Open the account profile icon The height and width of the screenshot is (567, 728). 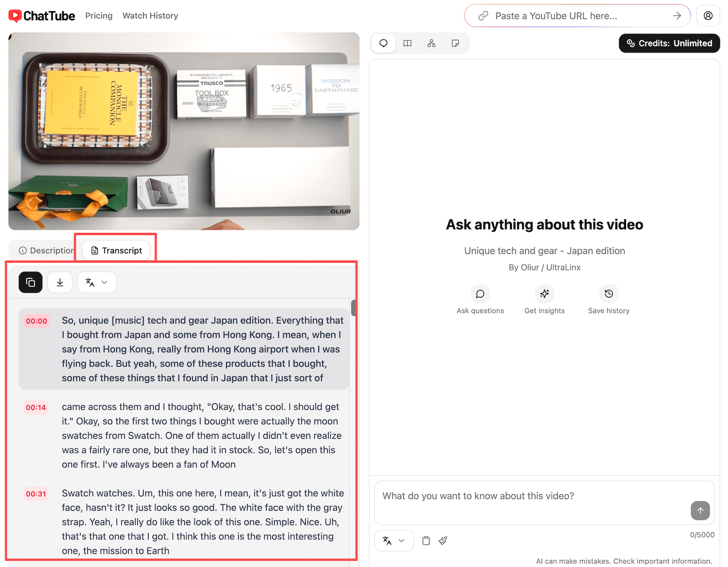tap(708, 16)
